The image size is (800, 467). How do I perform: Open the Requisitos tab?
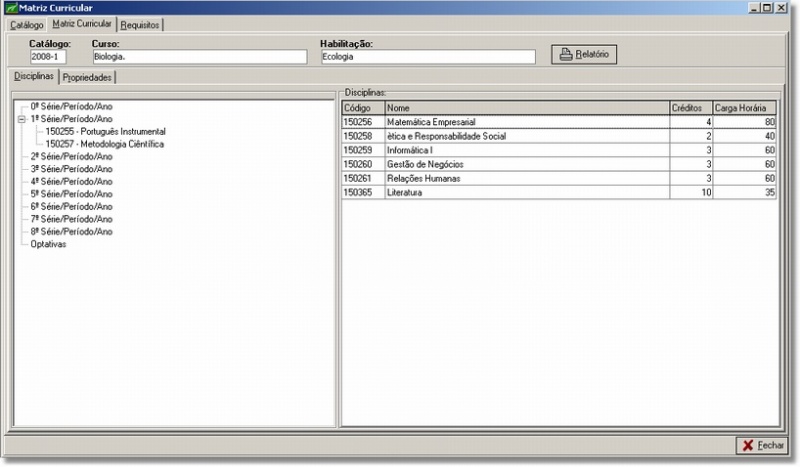[140, 24]
